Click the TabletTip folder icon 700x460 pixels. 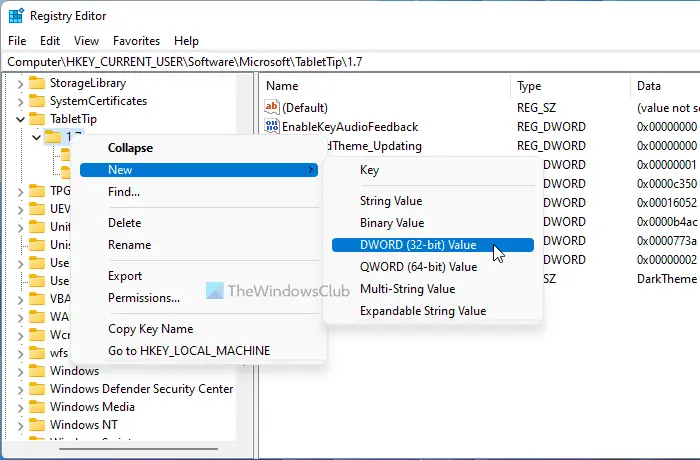pyautogui.click(x=37, y=119)
